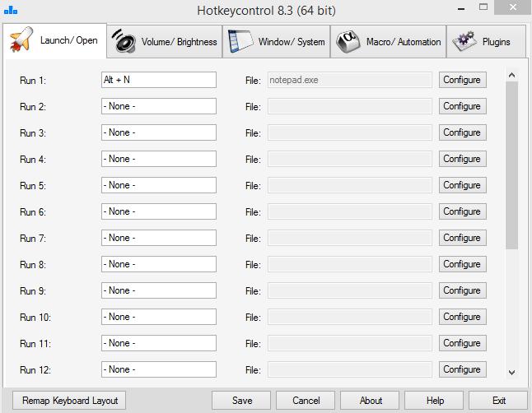The height and width of the screenshot is (413, 532).
Task: Click the Run 6 hotkey field
Action: tap(159, 211)
